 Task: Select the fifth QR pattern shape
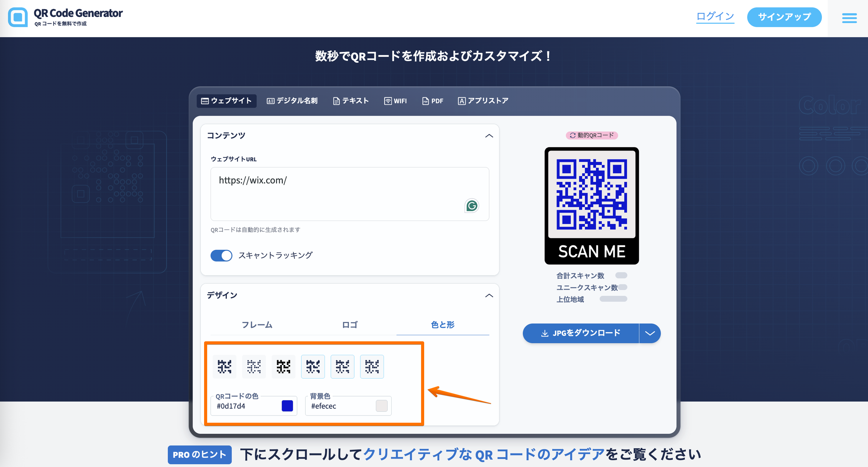342,367
